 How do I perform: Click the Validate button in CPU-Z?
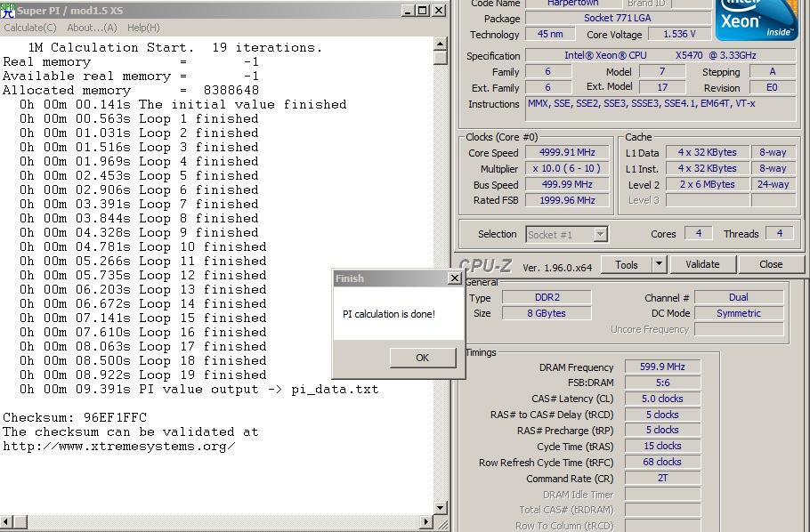tap(702, 264)
